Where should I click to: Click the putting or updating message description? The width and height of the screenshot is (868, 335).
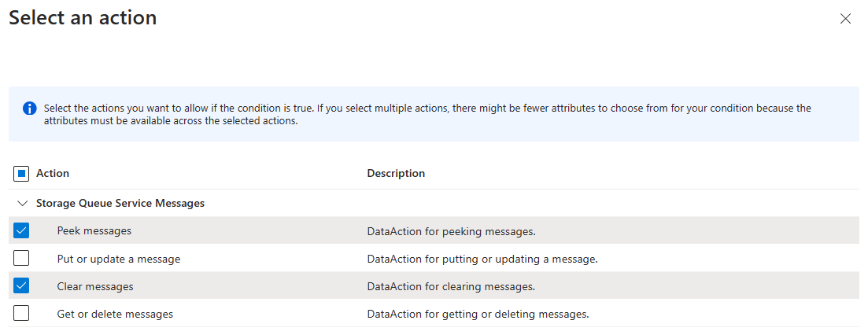(482, 259)
